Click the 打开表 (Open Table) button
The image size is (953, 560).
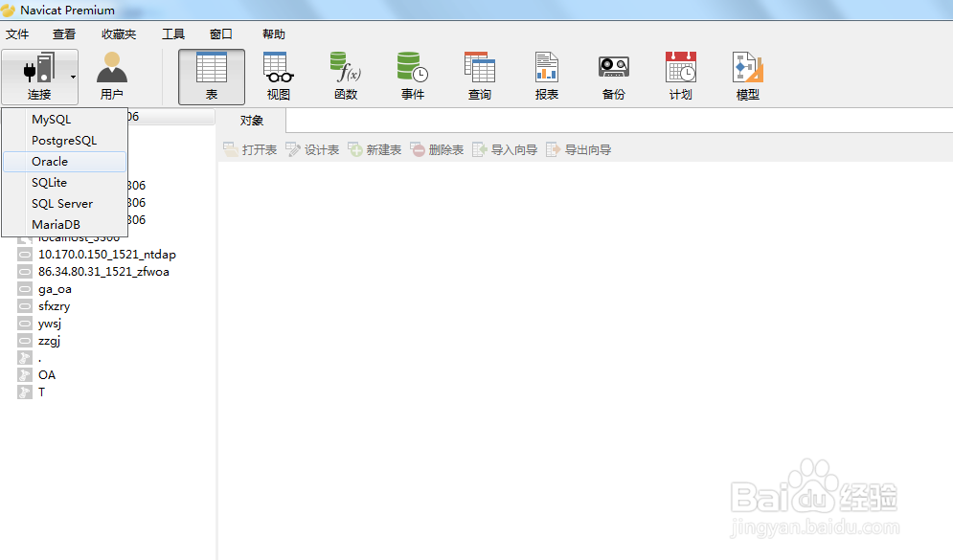[x=250, y=149]
